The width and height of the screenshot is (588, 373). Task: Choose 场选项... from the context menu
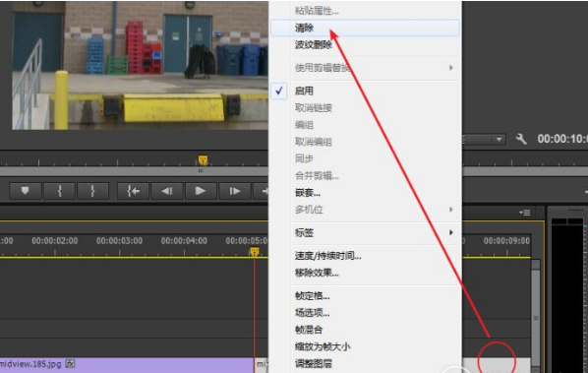pos(365,313)
